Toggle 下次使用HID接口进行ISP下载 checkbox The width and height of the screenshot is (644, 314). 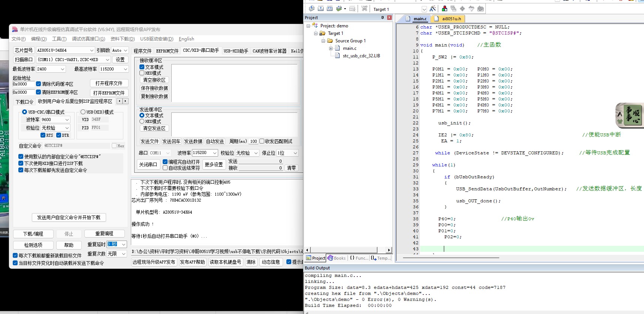tap(21, 163)
